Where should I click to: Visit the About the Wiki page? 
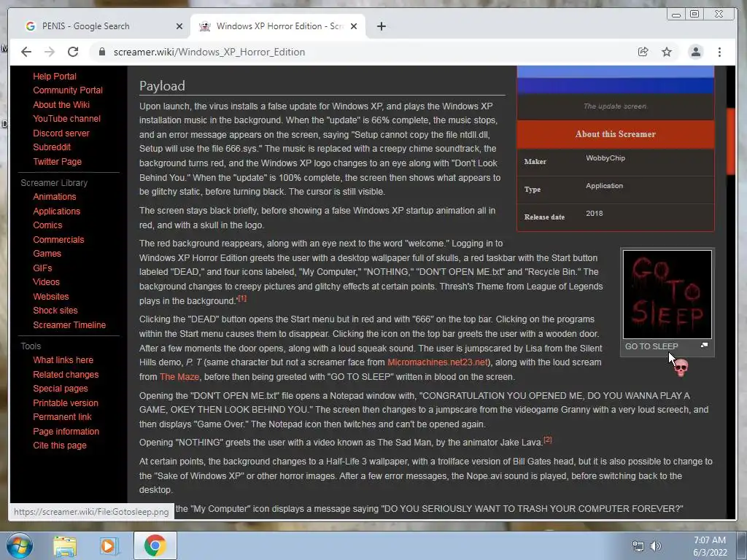pyautogui.click(x=61, y=104)
